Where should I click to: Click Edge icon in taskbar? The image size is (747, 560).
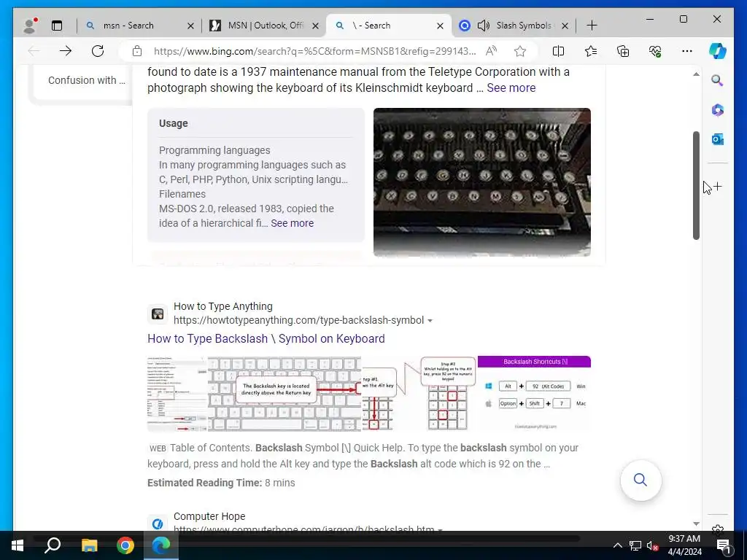pyautogui.click(x=161, y=545)
